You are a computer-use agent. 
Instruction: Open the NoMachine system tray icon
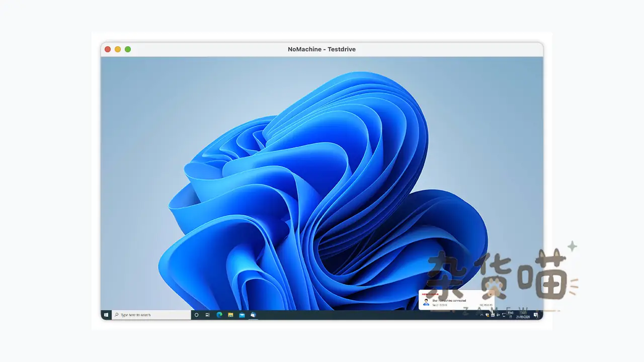(493, 315)
